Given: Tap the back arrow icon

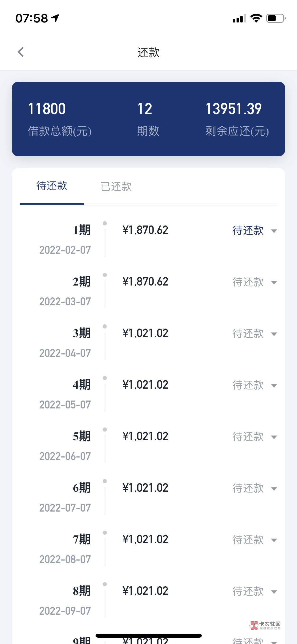Looking at the screenshot, I should (x=21, y=52).
